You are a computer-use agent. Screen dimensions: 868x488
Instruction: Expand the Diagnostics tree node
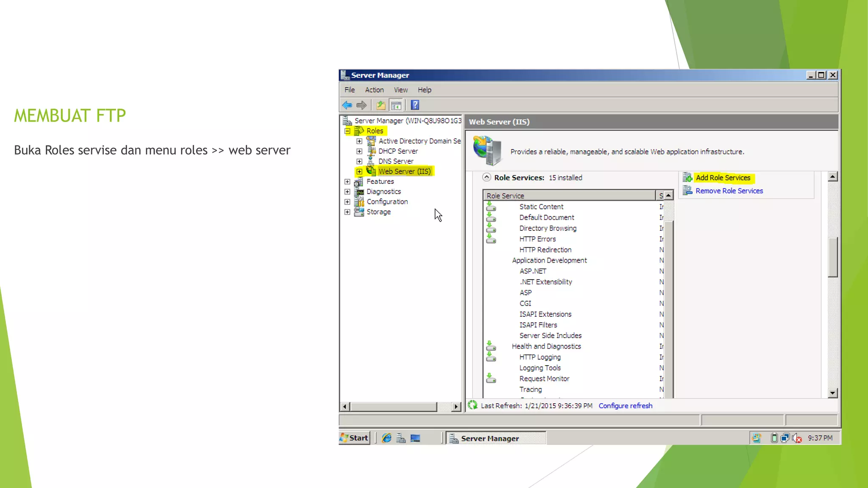[x=348, y=192]
